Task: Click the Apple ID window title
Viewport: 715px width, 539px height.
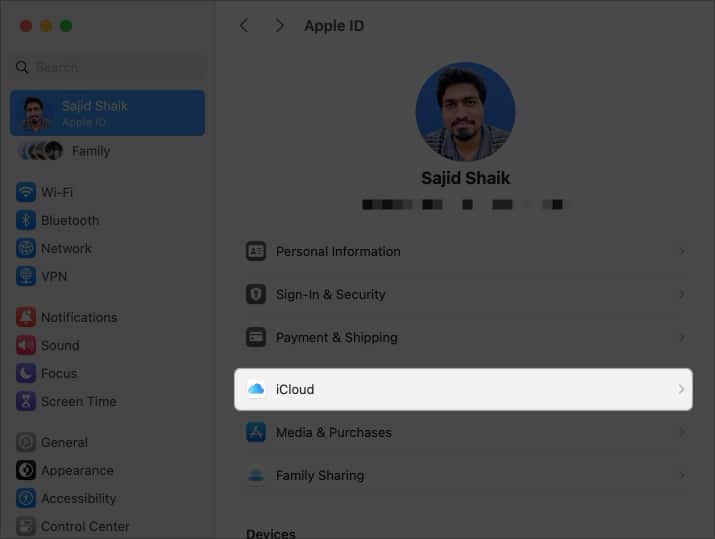Action: [x=334, y=26]
